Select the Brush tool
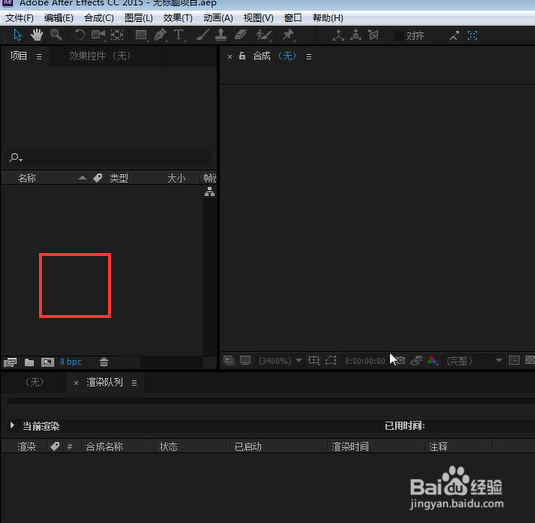This screenshot has width=535, height=523. (202, 35)
